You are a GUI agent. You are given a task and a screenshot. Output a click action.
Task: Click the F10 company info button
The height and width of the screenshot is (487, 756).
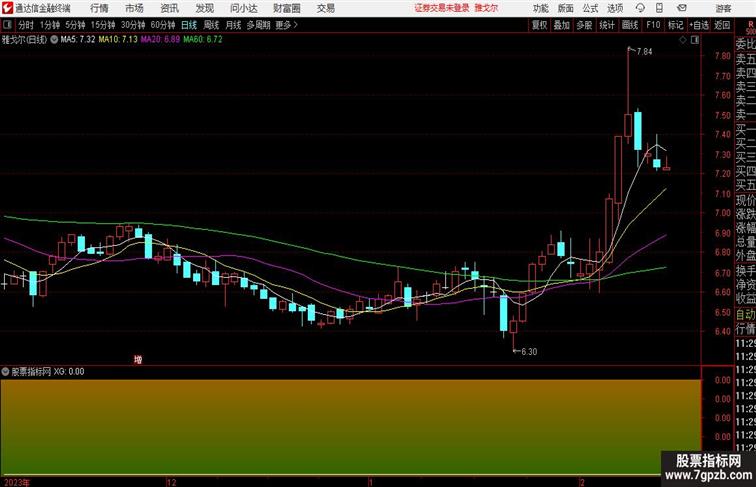point(653,25)
